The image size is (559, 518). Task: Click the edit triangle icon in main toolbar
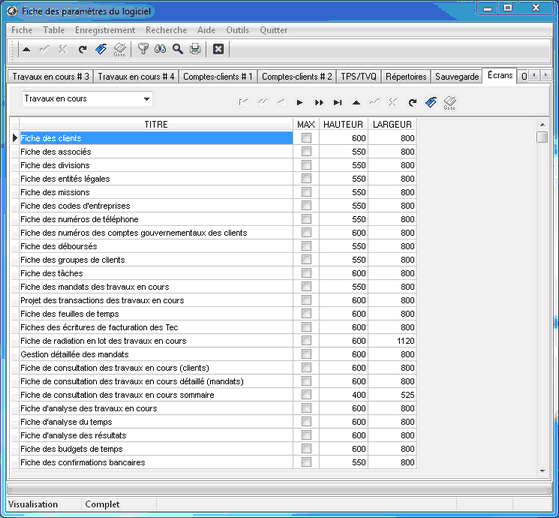[26, 49]
